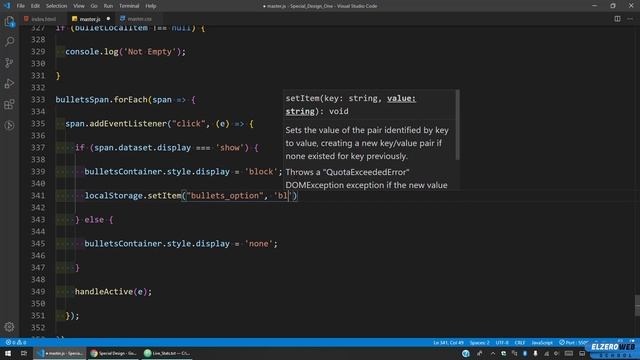Click the unsaved dot on master.js tab
Screen dimensions: 640x360
[108, 19]
